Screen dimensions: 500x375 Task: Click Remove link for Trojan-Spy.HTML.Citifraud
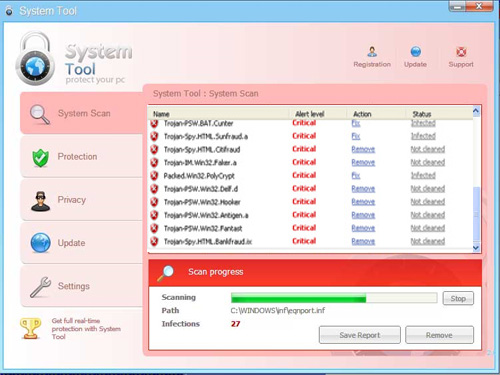click(x=363, y=149)
